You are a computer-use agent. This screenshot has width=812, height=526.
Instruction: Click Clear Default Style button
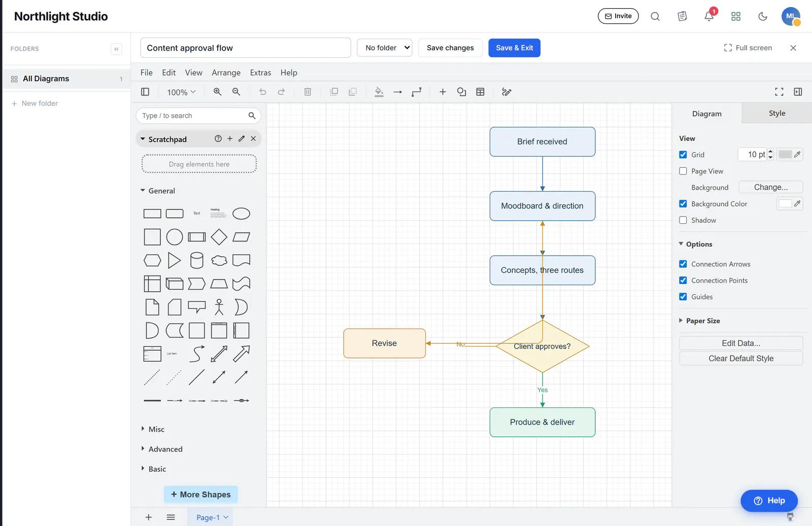coord(741,358)
